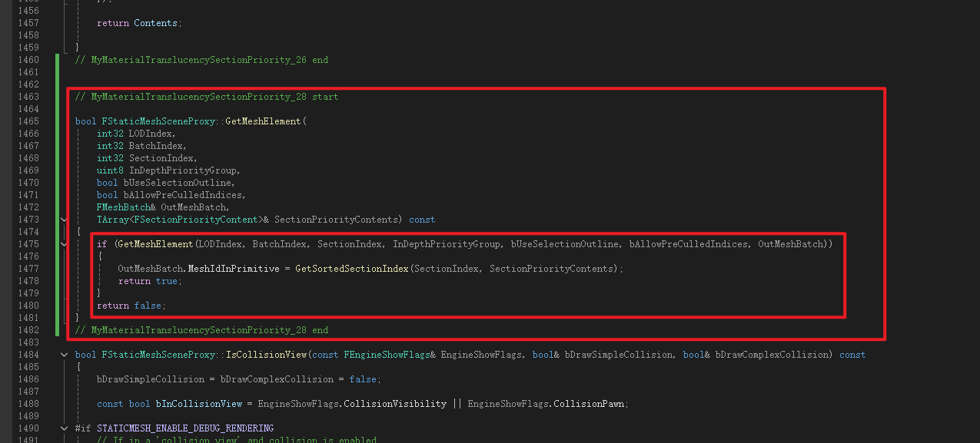The width and height of the screenshot is (980, 443).
Task: Collapse the #if STATICMESH_ENABLE_DEBUG_RENDERING region
Action: (x=64, y=428)
